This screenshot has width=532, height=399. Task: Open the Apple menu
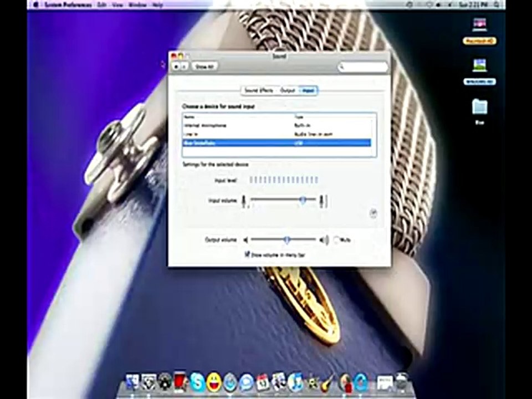click(x=35, y=4)
